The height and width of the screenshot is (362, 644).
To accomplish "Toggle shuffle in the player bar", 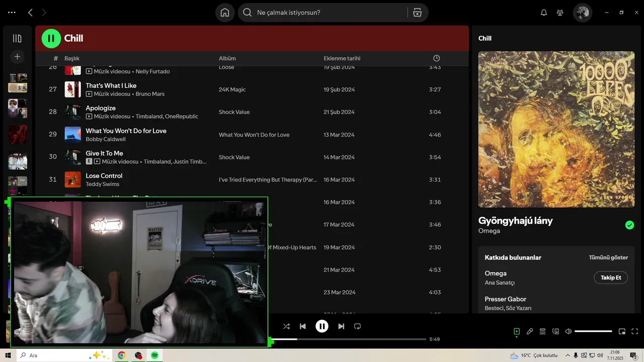I will pyautogui.click(x=286, y=326).
